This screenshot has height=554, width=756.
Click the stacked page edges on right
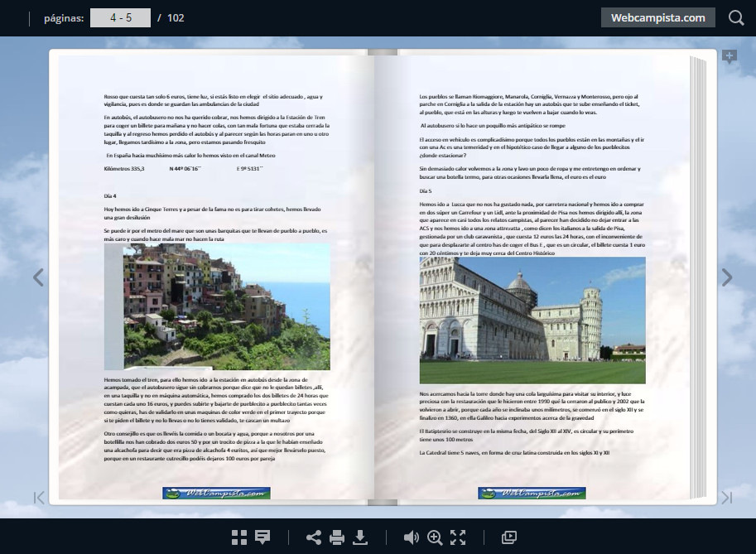(x=699, y=278)
